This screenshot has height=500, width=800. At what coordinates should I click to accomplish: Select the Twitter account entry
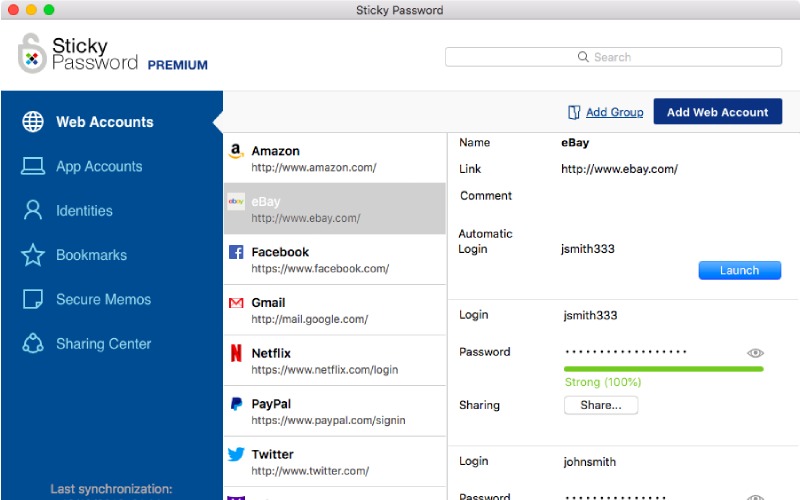click(335, 461)
